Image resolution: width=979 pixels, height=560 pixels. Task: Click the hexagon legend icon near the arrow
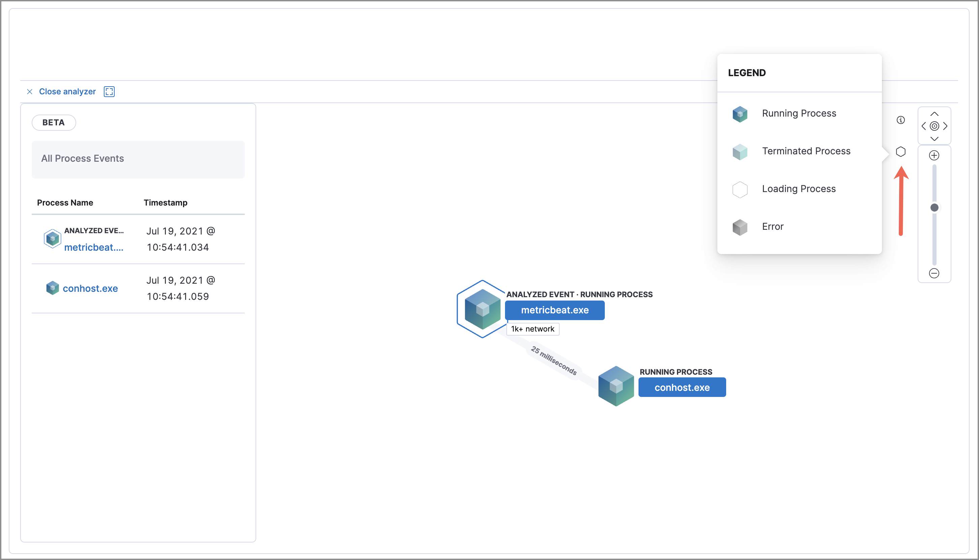[901, 152]
